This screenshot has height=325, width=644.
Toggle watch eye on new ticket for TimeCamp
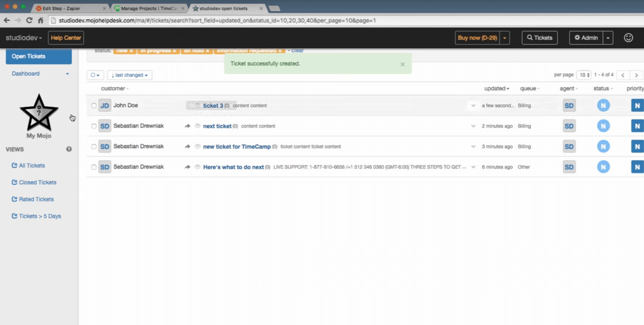click(x=197, y=146)
